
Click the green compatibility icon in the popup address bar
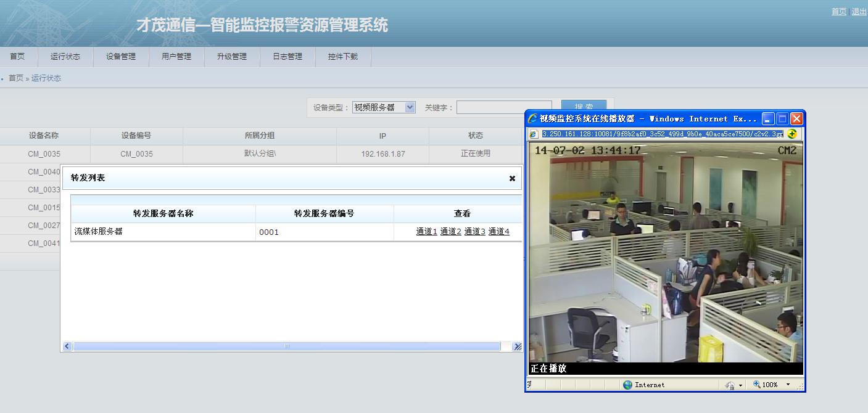coord(792,134)
